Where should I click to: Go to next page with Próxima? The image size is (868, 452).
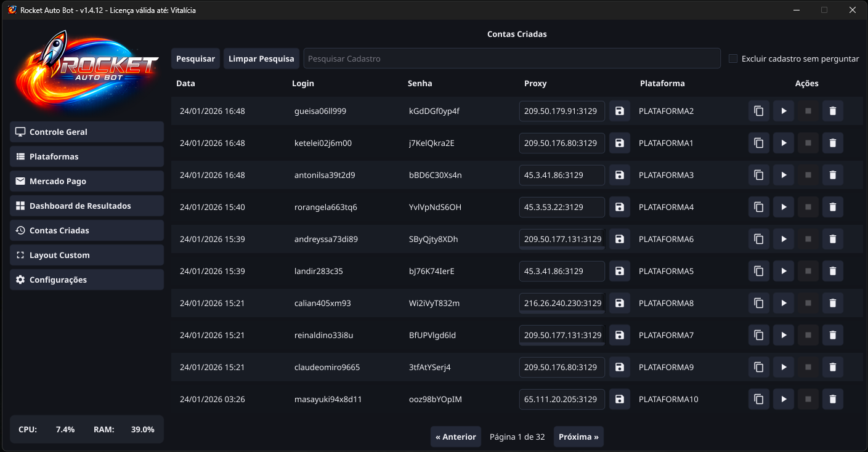578,437
